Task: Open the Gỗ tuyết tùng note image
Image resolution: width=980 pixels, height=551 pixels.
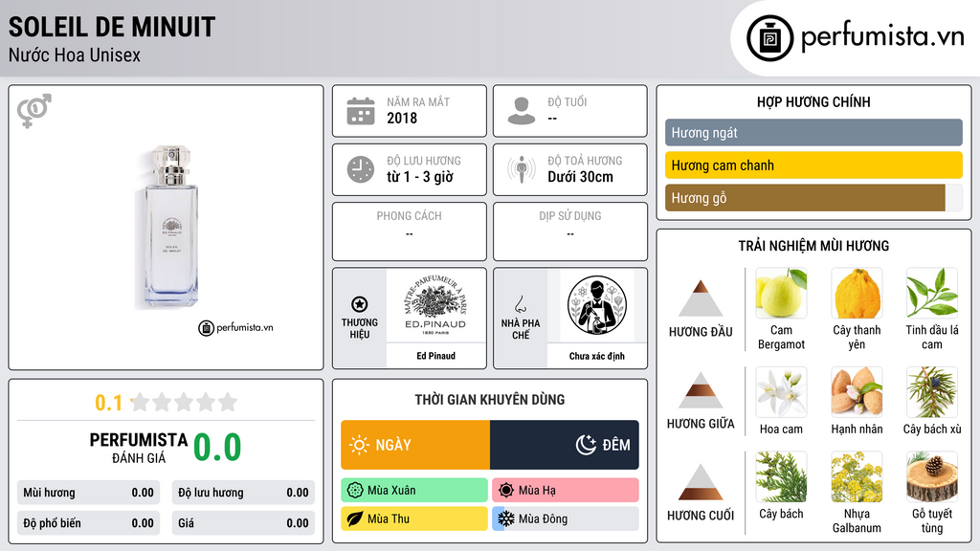Action: coord(932,476)
